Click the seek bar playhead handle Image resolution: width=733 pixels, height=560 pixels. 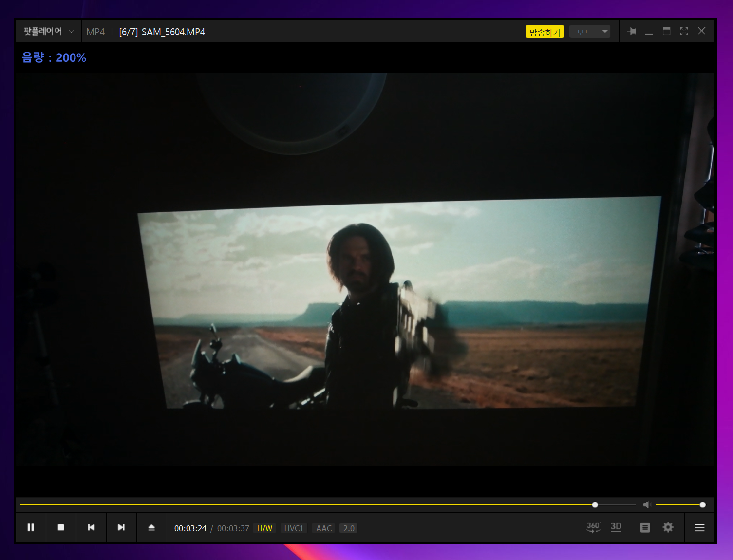pyautogui.click(x=595, y=504)
